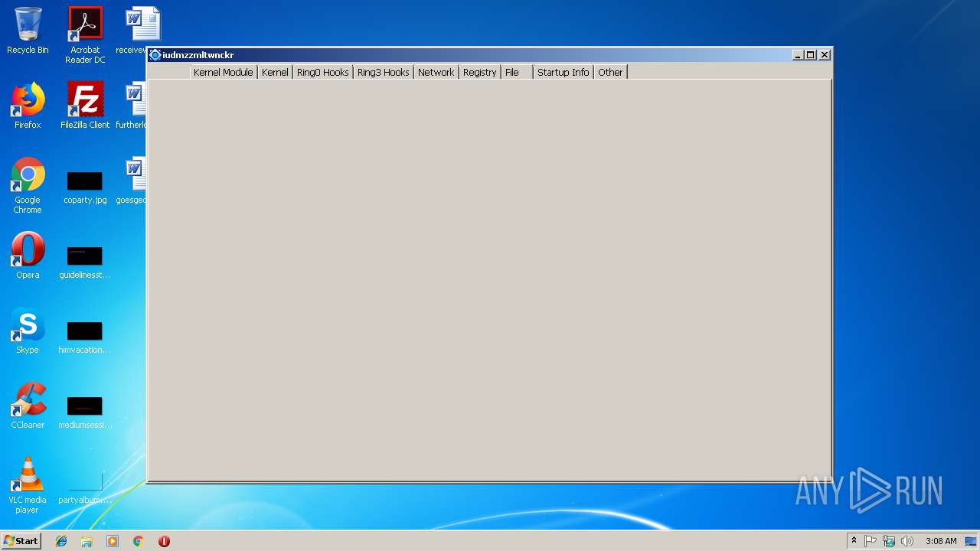Select the VLC media player shortcut
The width and height of the screenshot is (980, 551).
[28, 485]
